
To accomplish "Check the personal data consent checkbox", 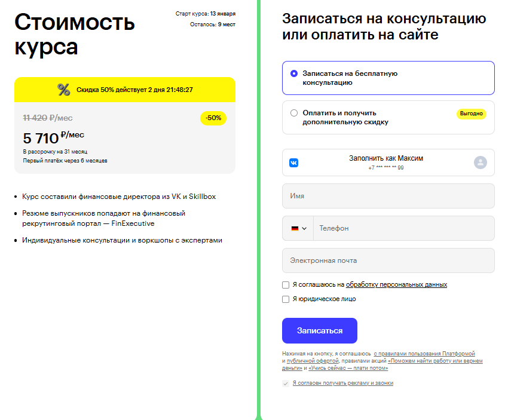I will click(286, 285).
